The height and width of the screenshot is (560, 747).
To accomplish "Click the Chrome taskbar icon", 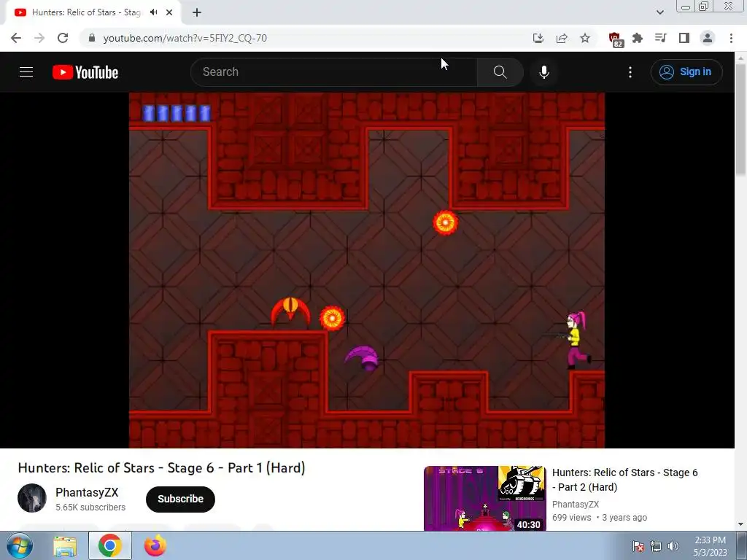I will pyautogui.click(x=109, y=545).
